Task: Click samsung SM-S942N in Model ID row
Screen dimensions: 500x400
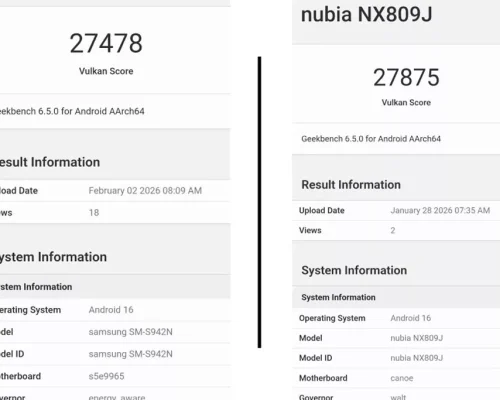Action: tap(130, 354)
